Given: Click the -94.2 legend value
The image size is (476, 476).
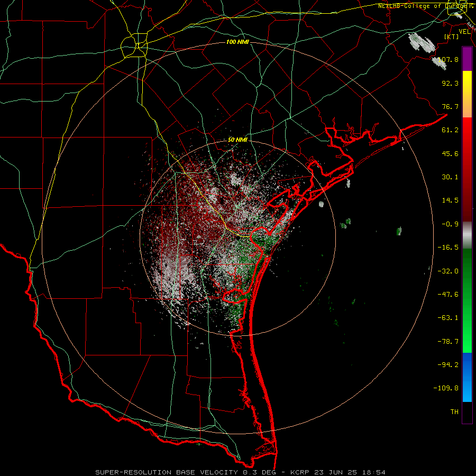Looking at the screenshot, I should (x=448, y=364).
